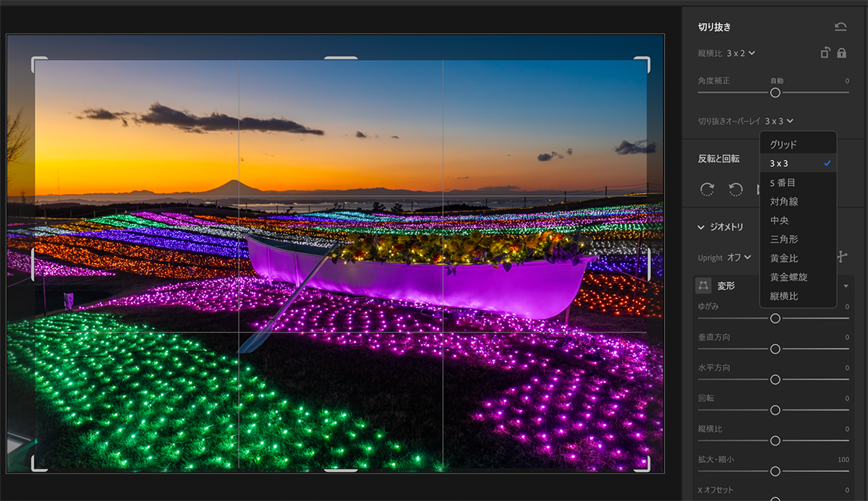Click the 角度補正 slider handle
This screenshot has height=501, width=868.
775,93
